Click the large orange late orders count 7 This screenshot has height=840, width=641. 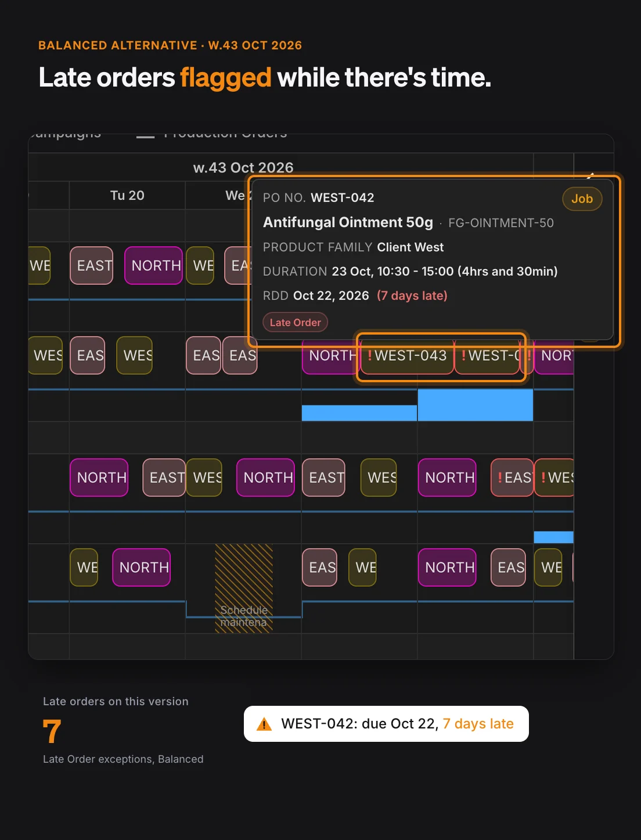tap(52, 731)
